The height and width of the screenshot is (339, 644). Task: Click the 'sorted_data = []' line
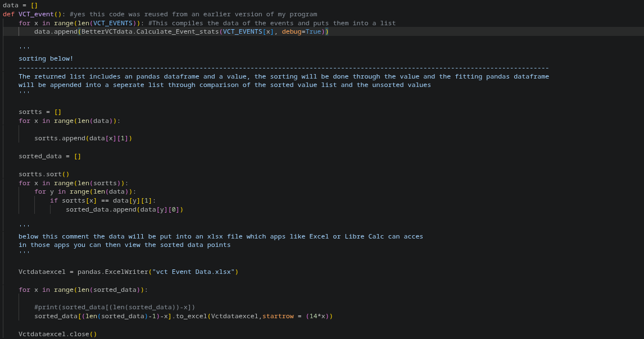pos(49,156)
